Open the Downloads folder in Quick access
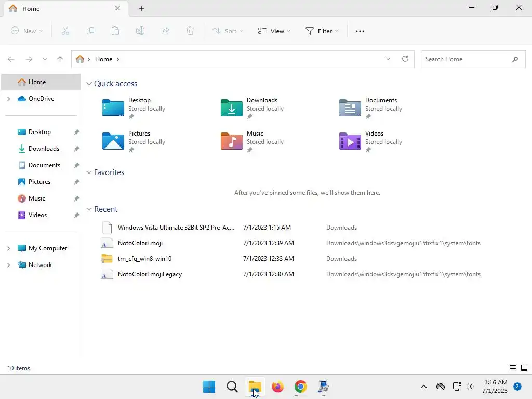The width and height of the screenshot is (532, 399). click(252, 108)
